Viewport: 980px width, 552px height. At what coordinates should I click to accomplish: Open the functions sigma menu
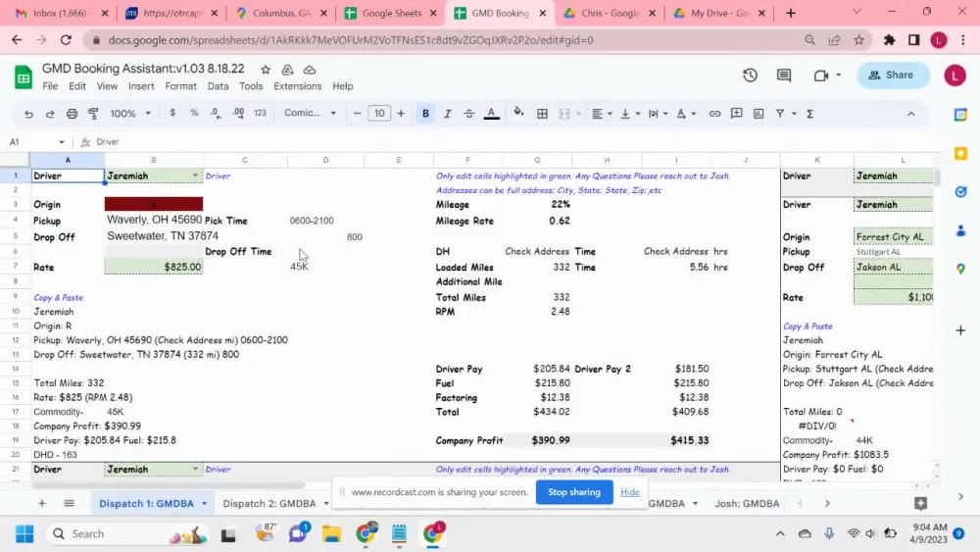tap(810, 114)
